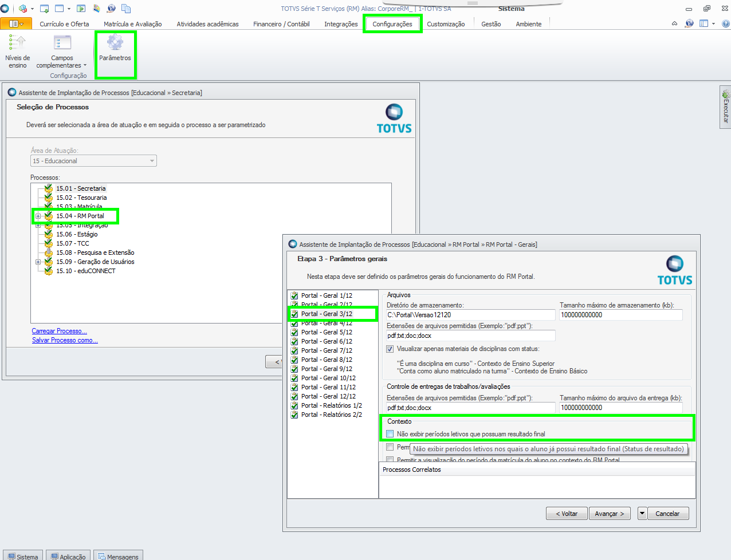Viewport: 731px width, 560px height.
Task: Select 'Portal - Geral 4/12' in list
Action: (x=327, y=323)
